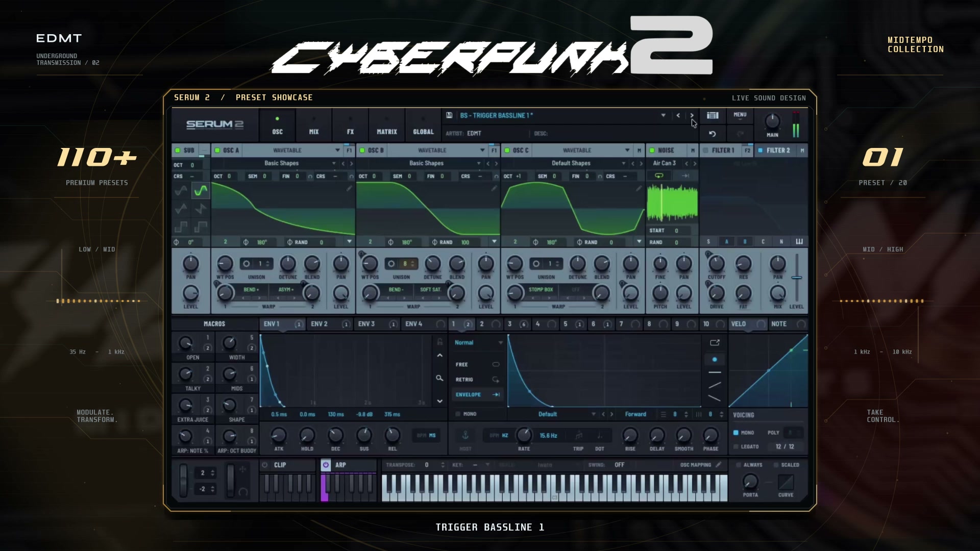Click the save preset floppy disk icon

(449, 116)
